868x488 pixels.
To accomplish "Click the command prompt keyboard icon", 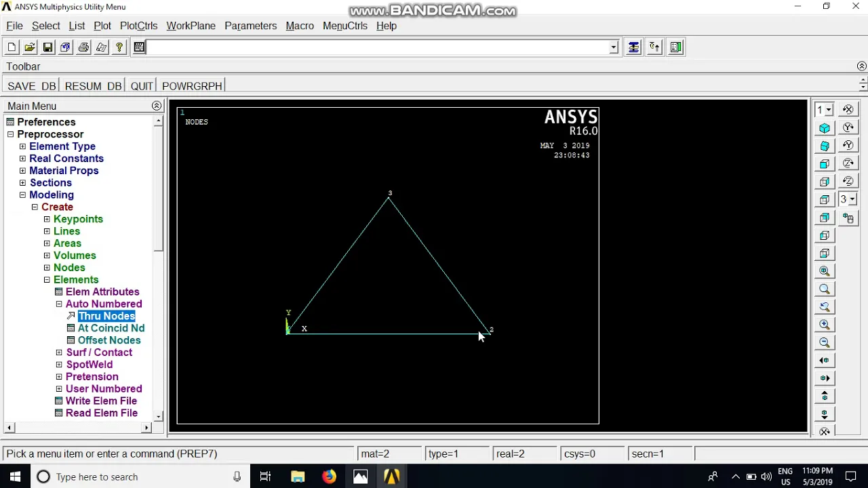I will click(x=139, y=47).
